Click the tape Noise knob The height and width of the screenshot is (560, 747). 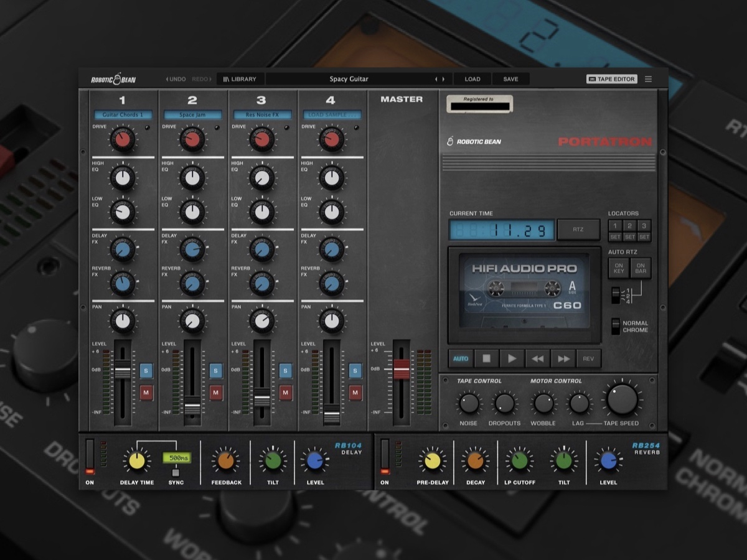[468, 403]
